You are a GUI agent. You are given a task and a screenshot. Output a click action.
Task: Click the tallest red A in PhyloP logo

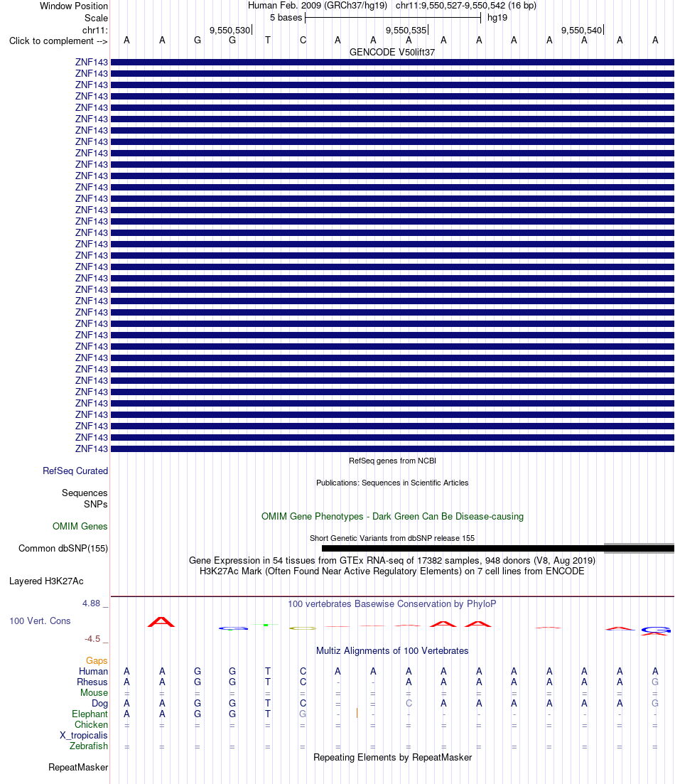[161, 622]
